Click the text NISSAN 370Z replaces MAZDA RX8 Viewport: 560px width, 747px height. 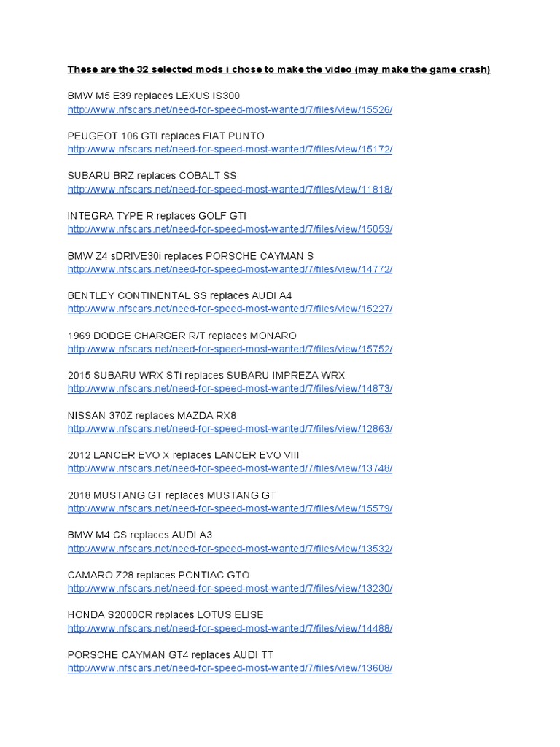tap(152, 415)
